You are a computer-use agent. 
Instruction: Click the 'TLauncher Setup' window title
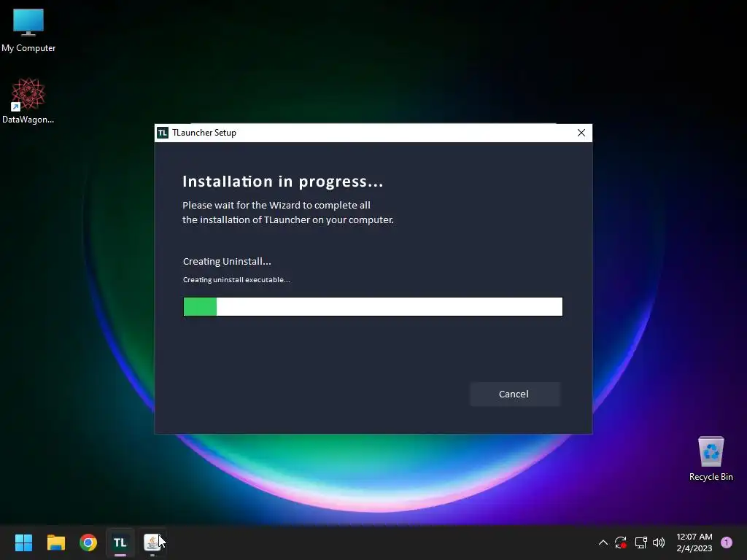click(204, 133)
